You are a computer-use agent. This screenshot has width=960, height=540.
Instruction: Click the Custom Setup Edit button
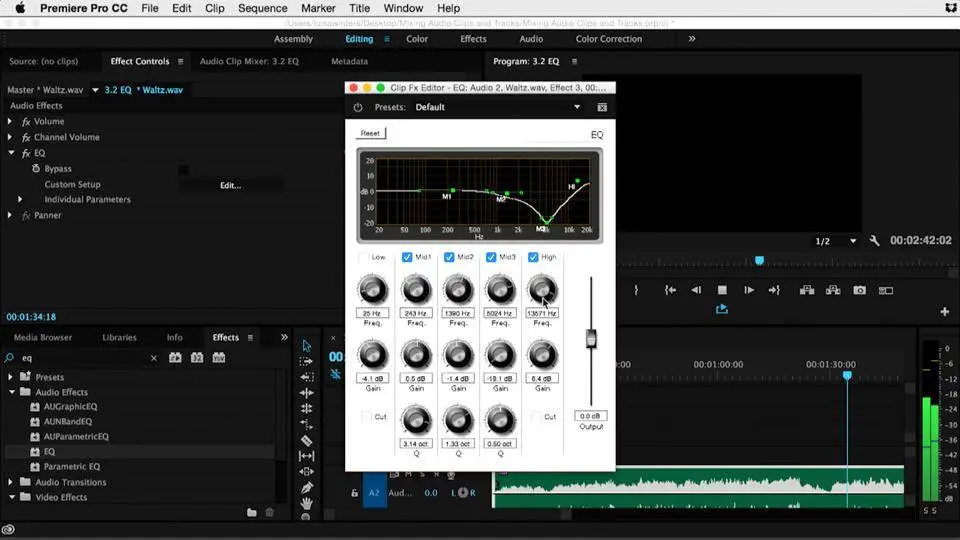[231, 185]
